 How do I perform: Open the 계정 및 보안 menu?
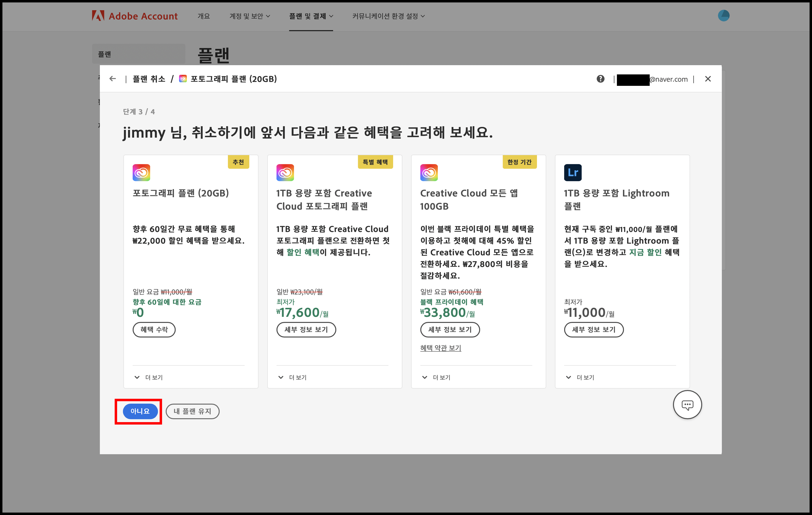pyautogui.click(x=250, y=16)
